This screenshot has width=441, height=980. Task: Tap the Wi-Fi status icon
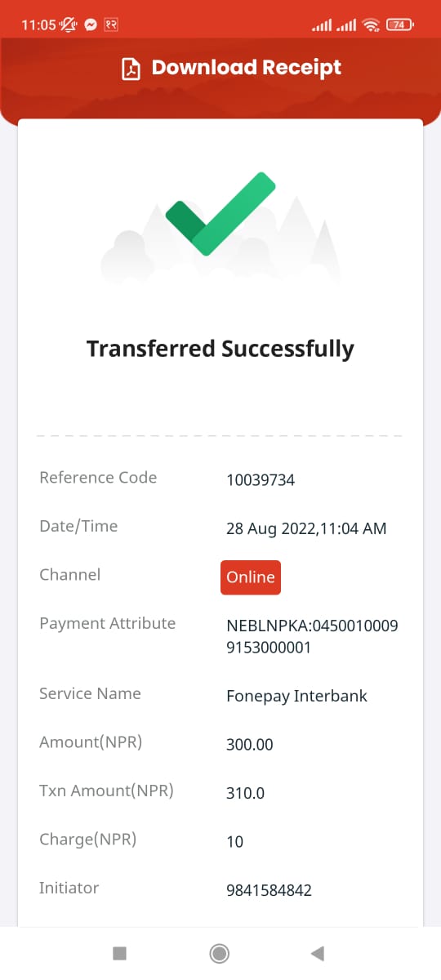tap(372, 24)
